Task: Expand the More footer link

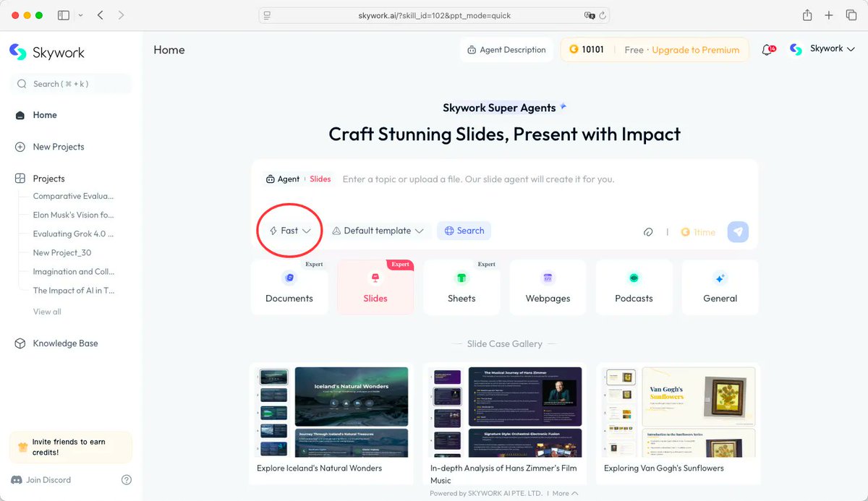Action: [x=565, y=493]
